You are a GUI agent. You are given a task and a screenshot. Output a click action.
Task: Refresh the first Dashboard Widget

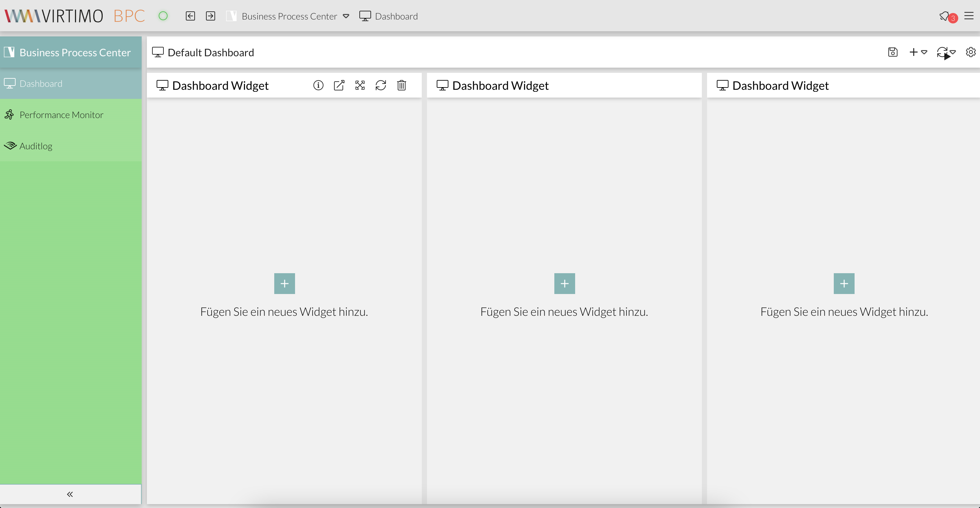tap(381, 85)
